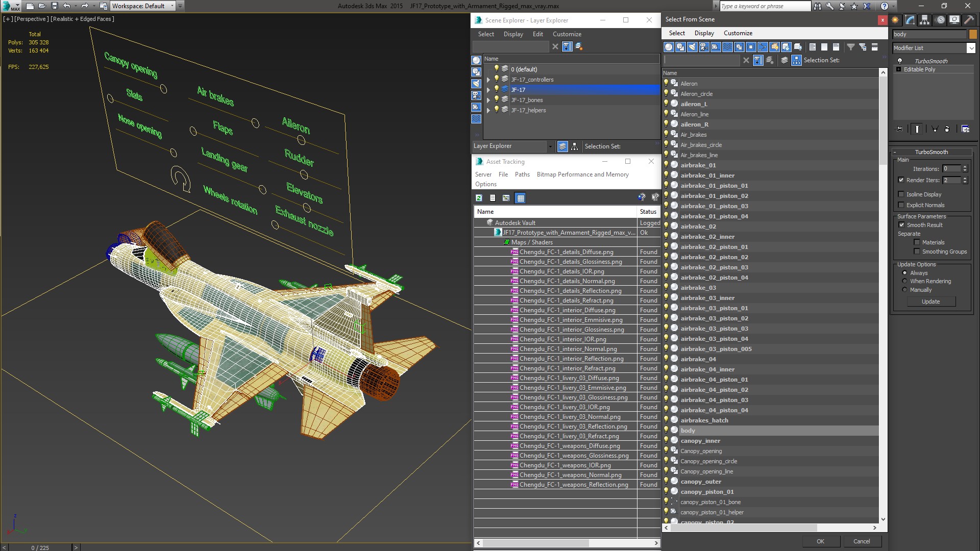
Task: Open the Motion command panel tab
Action: click(x=940, y=20)
